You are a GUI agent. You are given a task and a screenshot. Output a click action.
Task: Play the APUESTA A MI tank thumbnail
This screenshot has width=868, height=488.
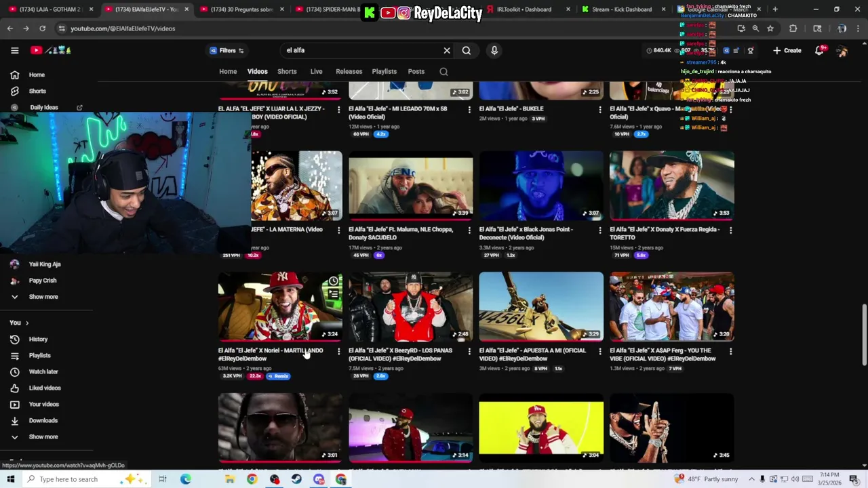coord(541,306)
